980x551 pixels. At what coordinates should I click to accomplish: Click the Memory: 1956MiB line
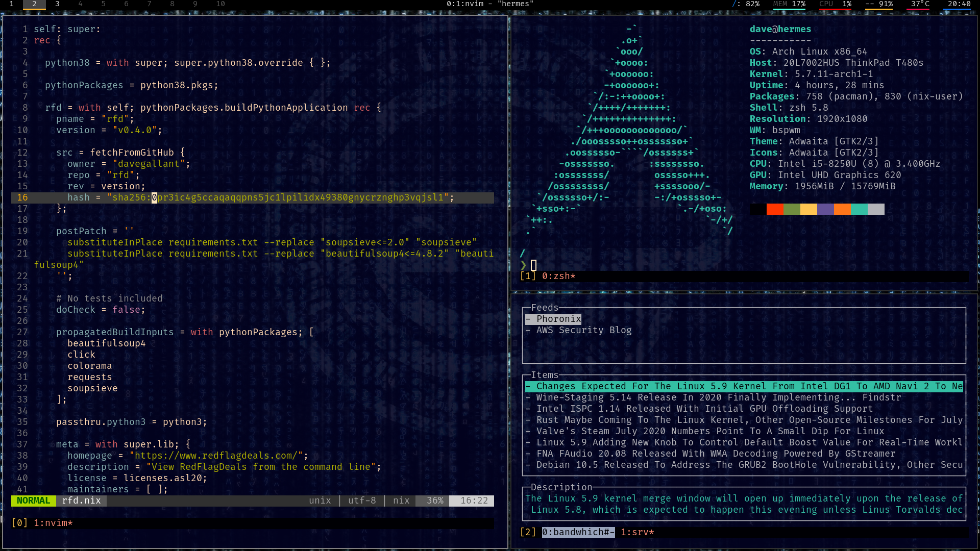click(822, 186)
